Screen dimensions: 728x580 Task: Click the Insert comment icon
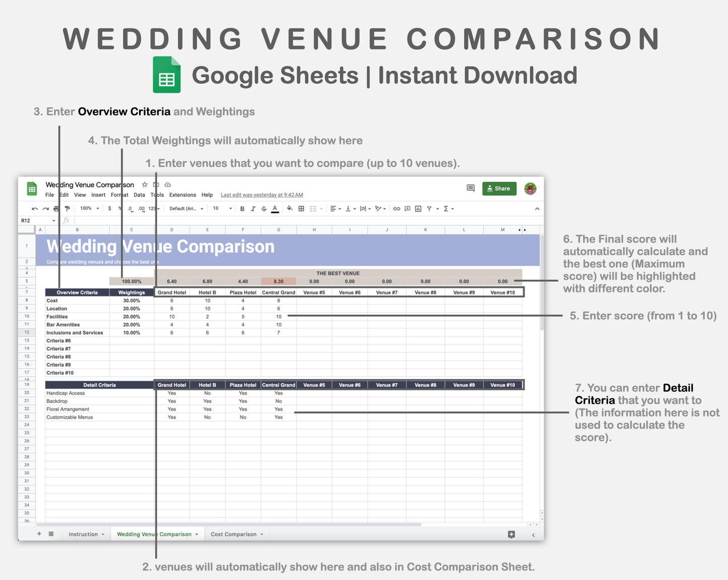click(x=407, y=208)
